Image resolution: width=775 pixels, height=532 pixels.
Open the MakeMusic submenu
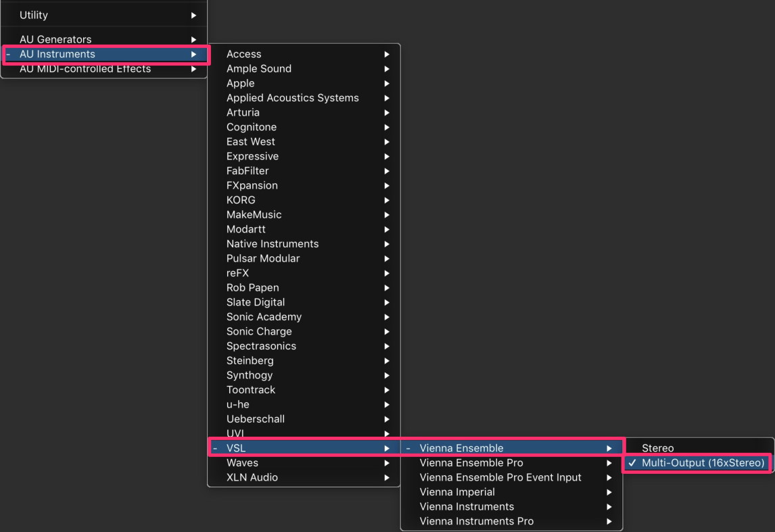pyautogui.click(x=304, y=214)
